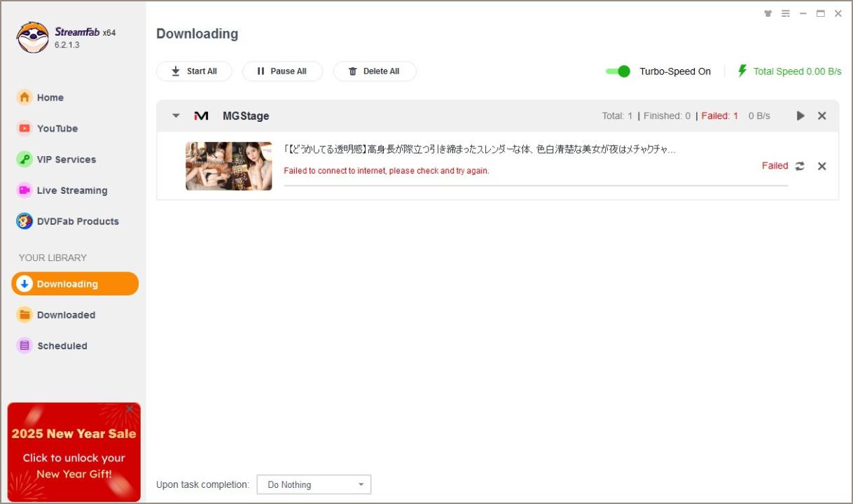The height and width of the screenshot is (504, 853).
Task: Click the red Failed status label
Action: point(775,166)
